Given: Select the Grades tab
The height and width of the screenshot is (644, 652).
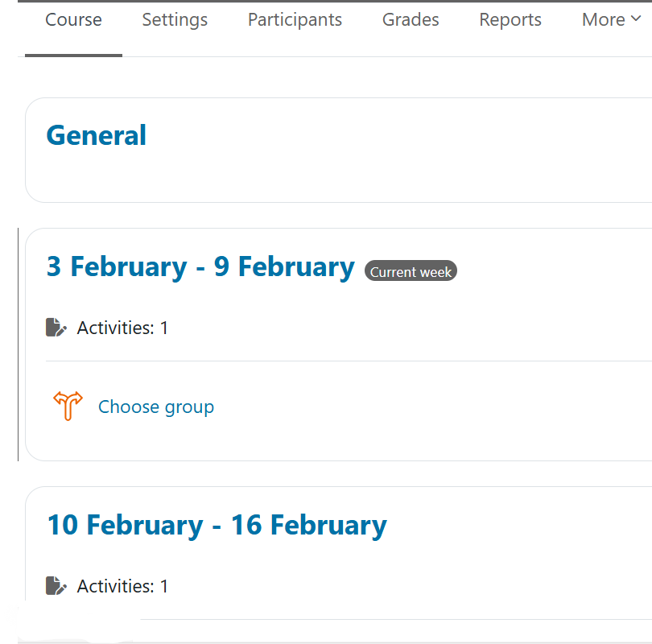Looking at the screenshot, I should (411, 20).
